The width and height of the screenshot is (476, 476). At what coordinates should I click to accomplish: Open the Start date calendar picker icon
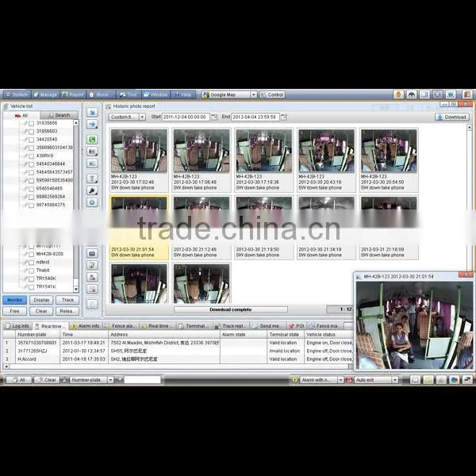[214, 117]
